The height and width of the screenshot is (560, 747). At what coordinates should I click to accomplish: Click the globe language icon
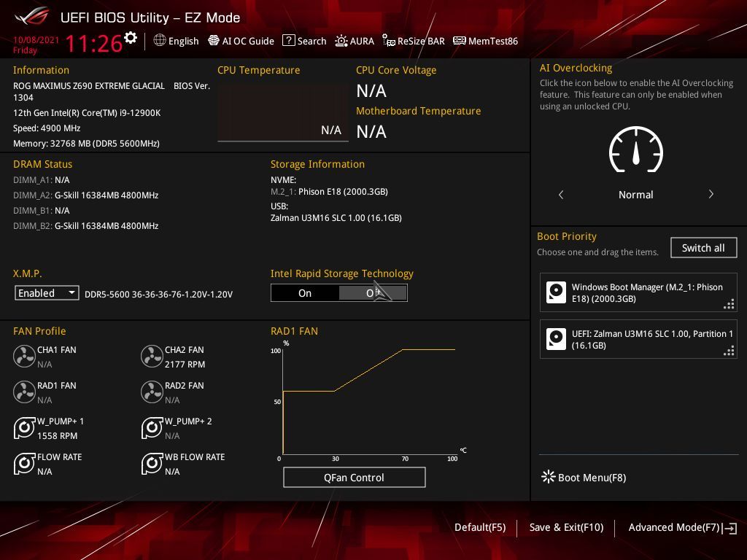tap(160, 41)
